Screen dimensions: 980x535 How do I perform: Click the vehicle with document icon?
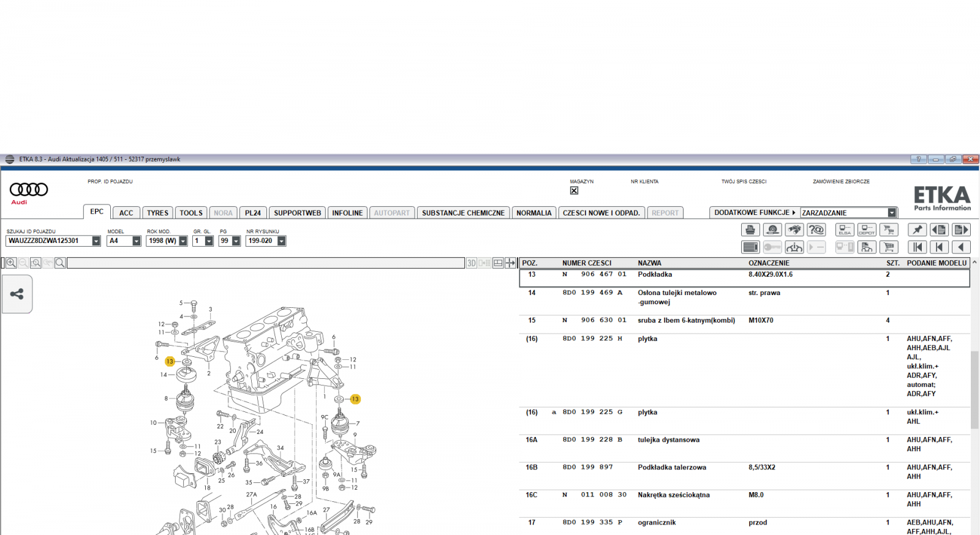click(x=867, y=247)
